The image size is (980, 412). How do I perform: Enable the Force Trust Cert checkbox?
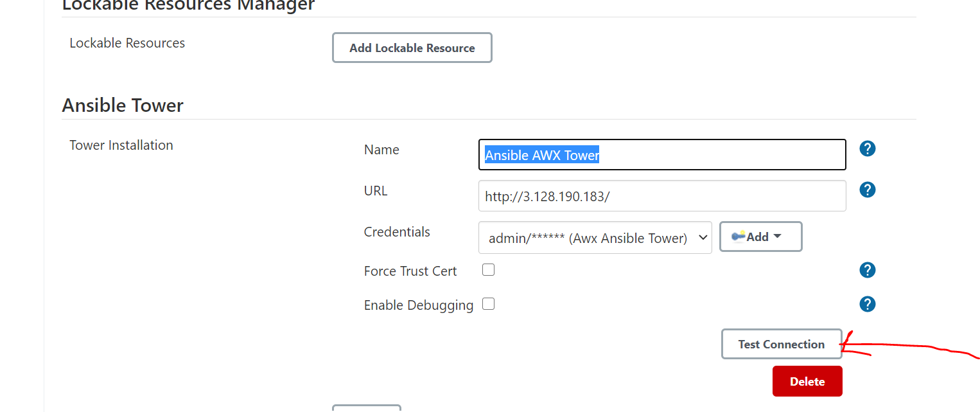click(489, 270)
